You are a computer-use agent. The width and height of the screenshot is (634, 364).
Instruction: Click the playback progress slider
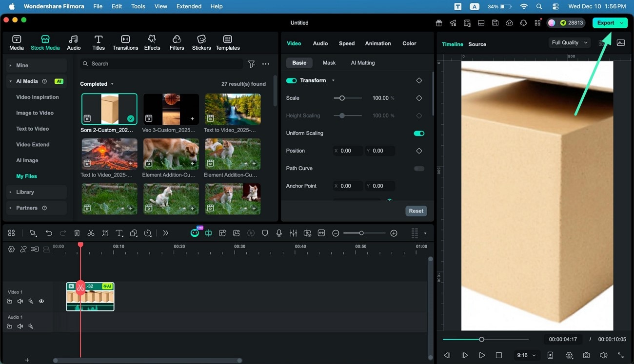coord(482,339)
